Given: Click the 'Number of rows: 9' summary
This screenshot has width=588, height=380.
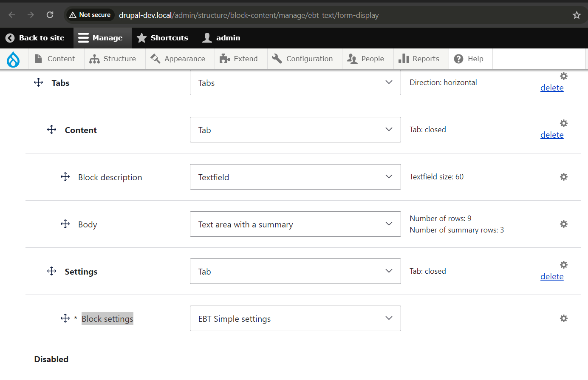Looking at the screenshot, I should (441, 218).
